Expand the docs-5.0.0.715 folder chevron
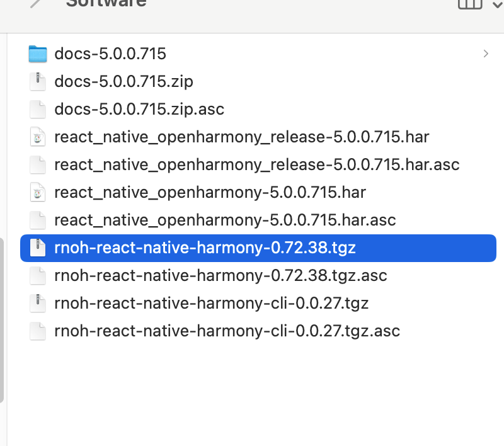This screenshot has height=446, width=504. tap(486, 54)
